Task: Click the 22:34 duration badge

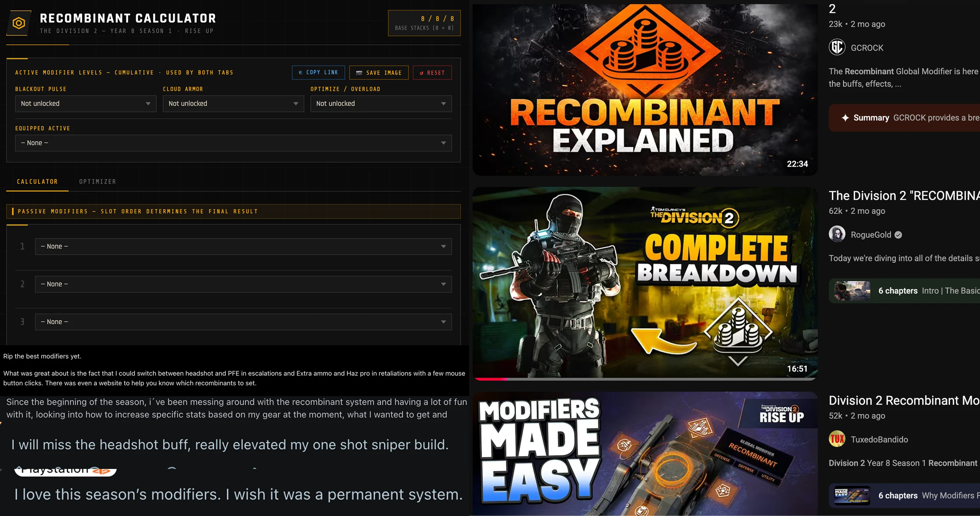Action: 797,164
